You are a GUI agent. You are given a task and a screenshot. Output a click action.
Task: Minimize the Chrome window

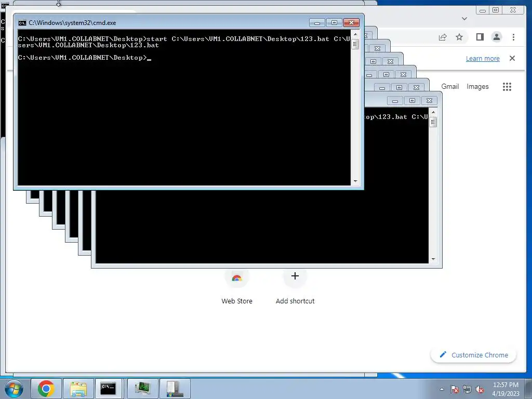[x=483, y=10]
